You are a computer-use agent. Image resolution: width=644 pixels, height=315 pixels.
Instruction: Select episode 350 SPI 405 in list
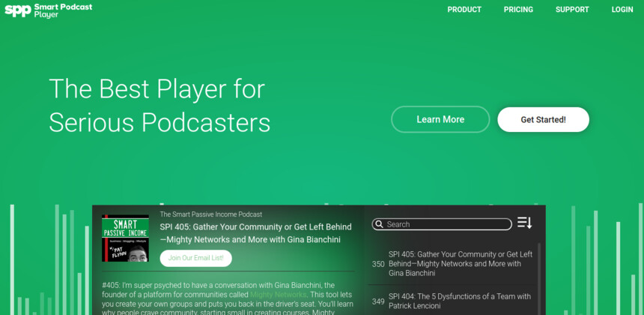(x=452, y=263)
